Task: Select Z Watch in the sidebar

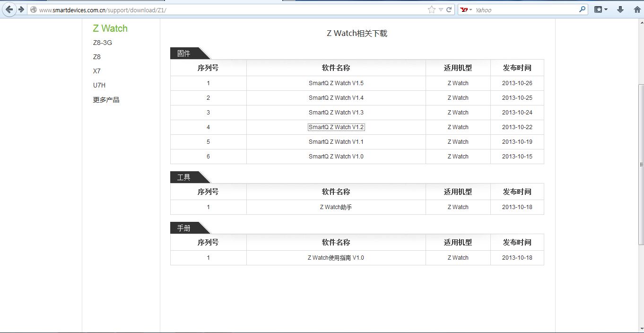Action: coord(110,28)
